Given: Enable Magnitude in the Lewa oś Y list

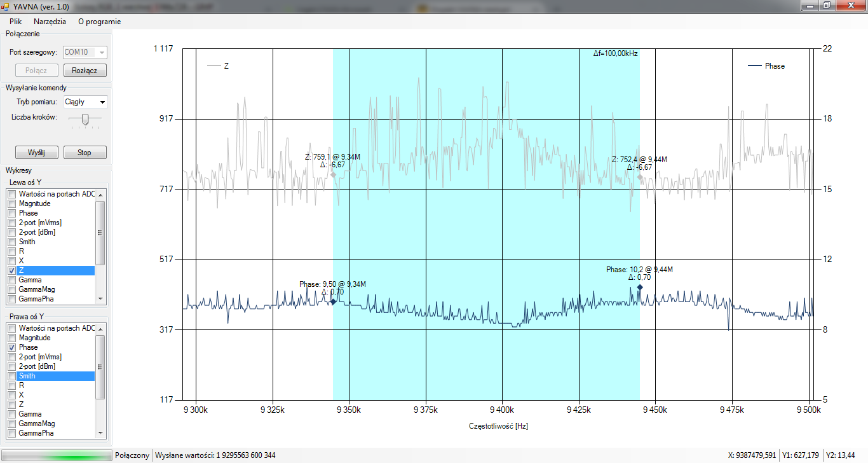Looking at the screenshot, I should pos(11,204).
